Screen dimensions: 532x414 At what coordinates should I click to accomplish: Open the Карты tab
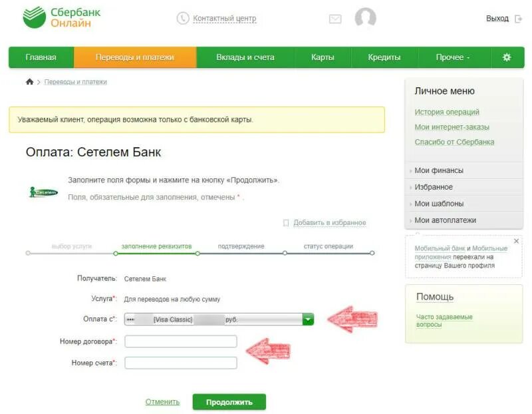coord(323,57)
